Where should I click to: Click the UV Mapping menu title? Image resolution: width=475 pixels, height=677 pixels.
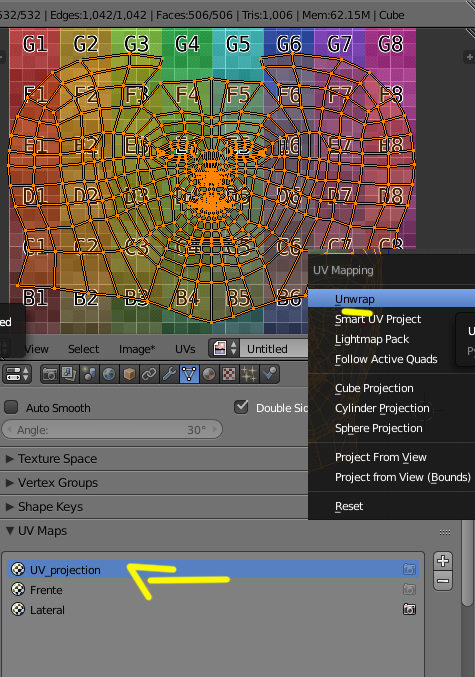pos(343,270)
